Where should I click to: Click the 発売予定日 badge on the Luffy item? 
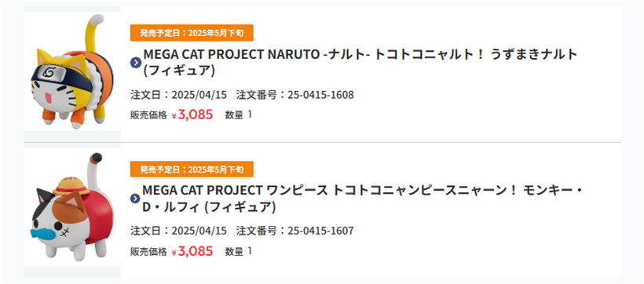[x=192, y=169]
